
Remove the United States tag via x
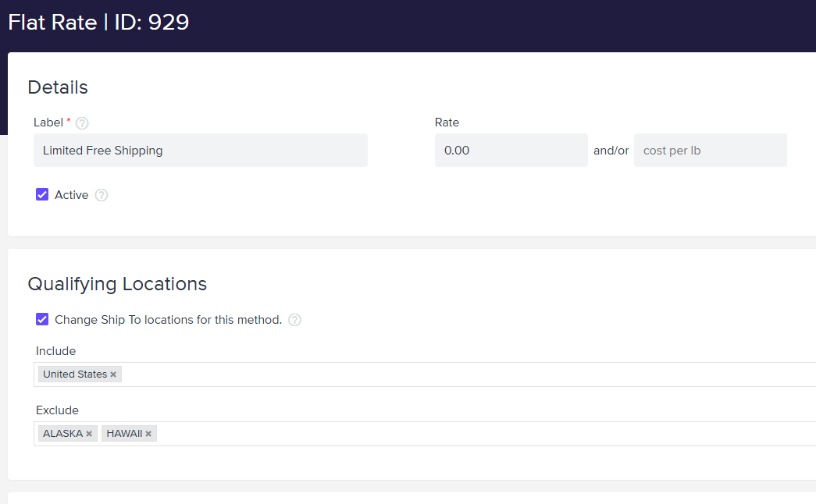click(113, 374)
